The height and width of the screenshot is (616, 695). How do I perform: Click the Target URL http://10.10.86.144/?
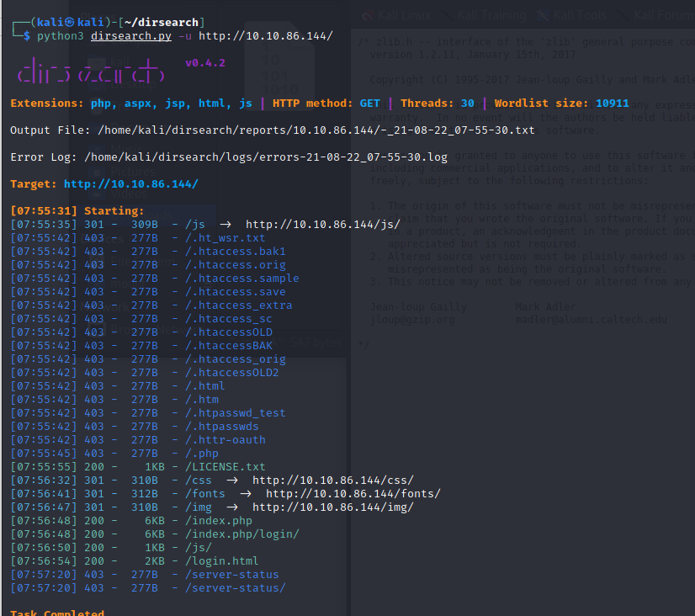click(x=130, y=184)
